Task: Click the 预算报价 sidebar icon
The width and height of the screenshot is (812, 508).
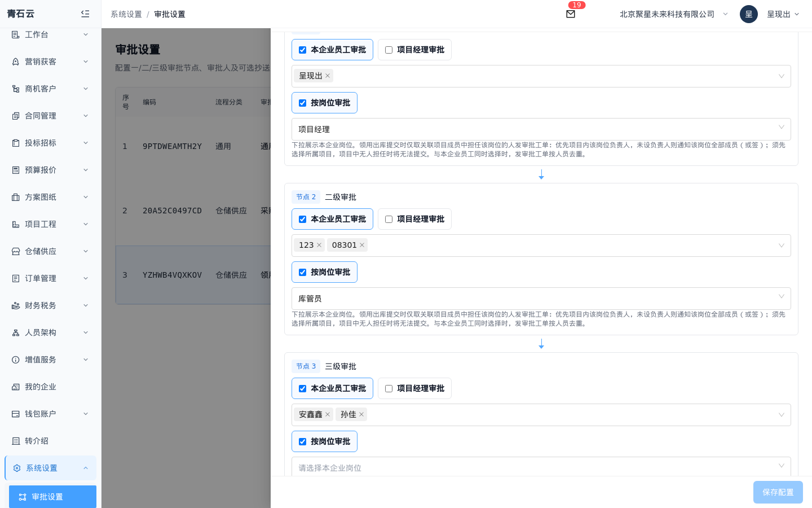Action: point(16,170)
